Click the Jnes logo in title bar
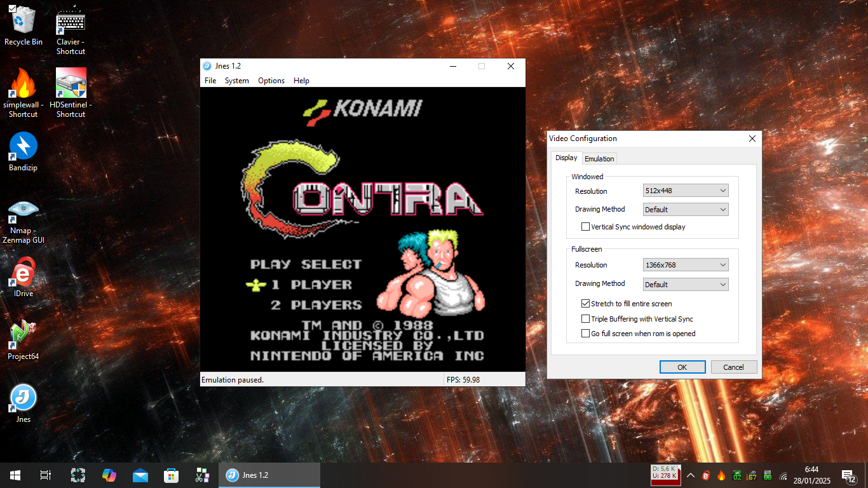Screen dimensions: 868x488 [x=207, y=66]
